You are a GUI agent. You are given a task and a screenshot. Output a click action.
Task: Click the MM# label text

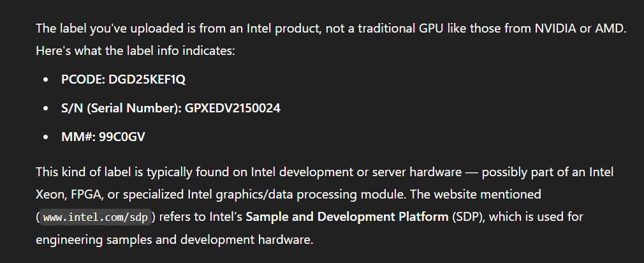(x=79, y=137)
